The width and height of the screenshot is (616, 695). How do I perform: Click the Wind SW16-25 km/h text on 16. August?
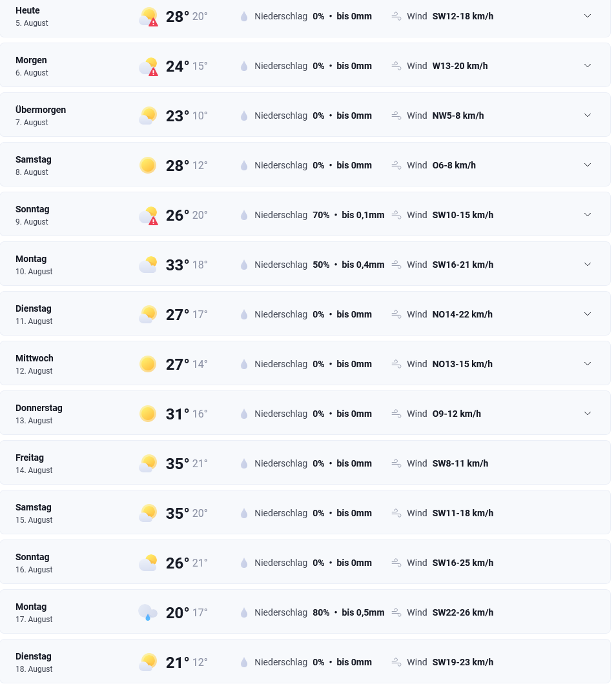click(450, 563)
